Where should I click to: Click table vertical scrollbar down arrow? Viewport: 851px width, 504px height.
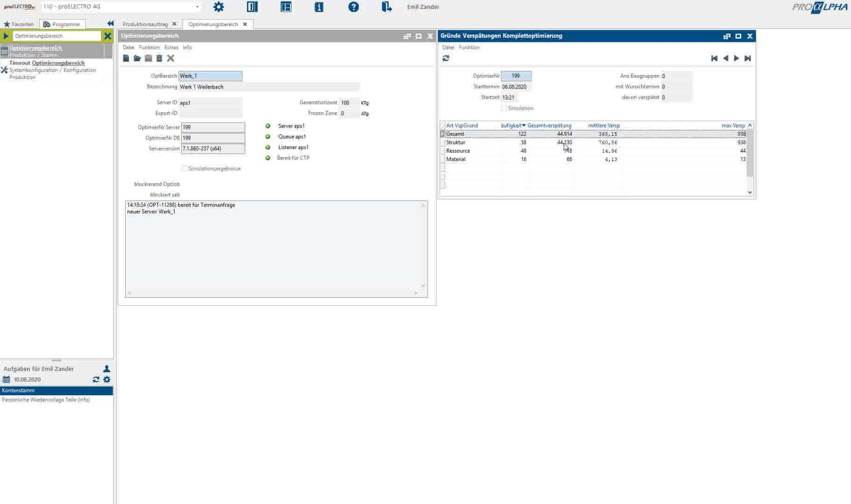tap(750, 192)
